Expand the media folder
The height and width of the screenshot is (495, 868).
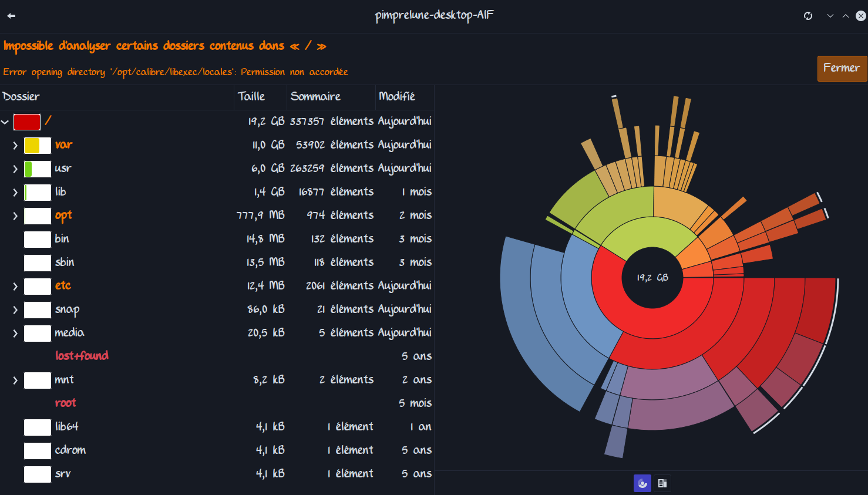pyautogui.click(x=15, y=334)
